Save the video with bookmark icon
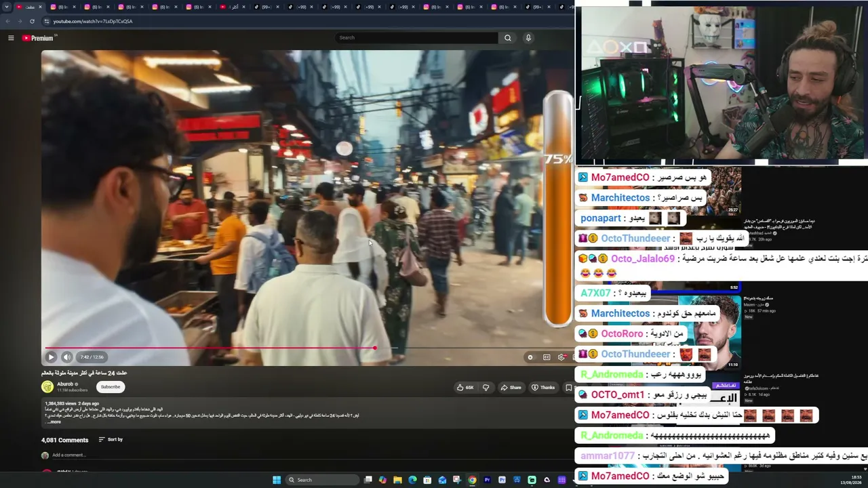This screenshot has height=488, width=868. (x=568, y=388)
